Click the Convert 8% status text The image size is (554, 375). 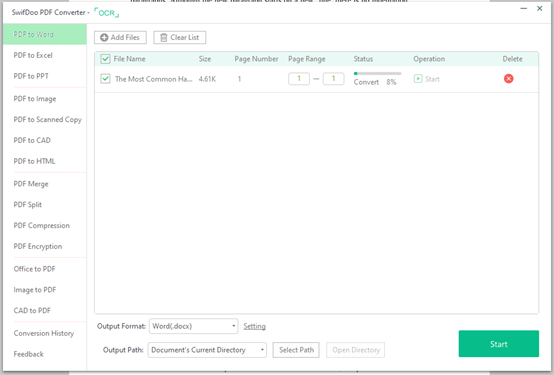375,82
